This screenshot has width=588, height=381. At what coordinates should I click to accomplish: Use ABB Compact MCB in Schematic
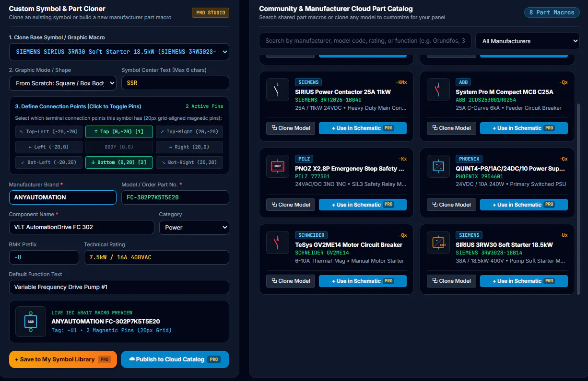[524, 128]
